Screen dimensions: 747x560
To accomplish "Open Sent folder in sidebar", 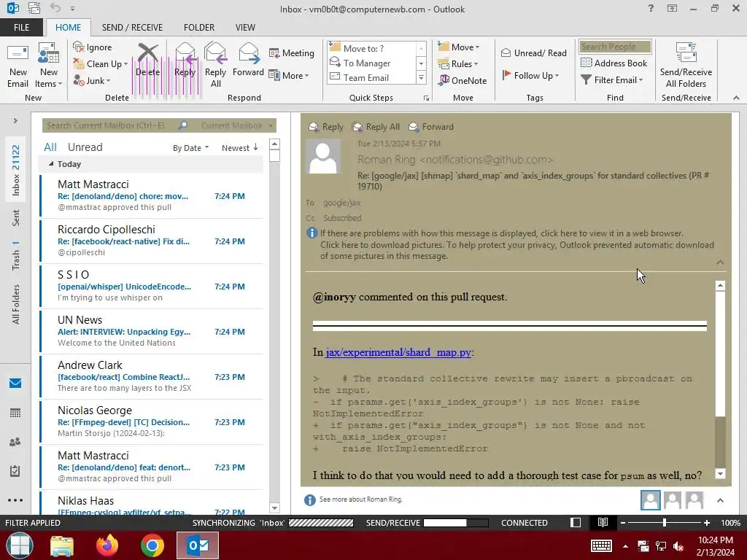I will 16,218.
